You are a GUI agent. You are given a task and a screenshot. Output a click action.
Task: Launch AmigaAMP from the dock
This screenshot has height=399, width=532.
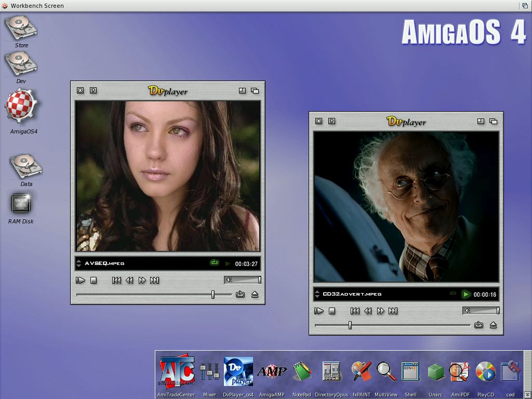pyautogui.click(x=271, y=371)
